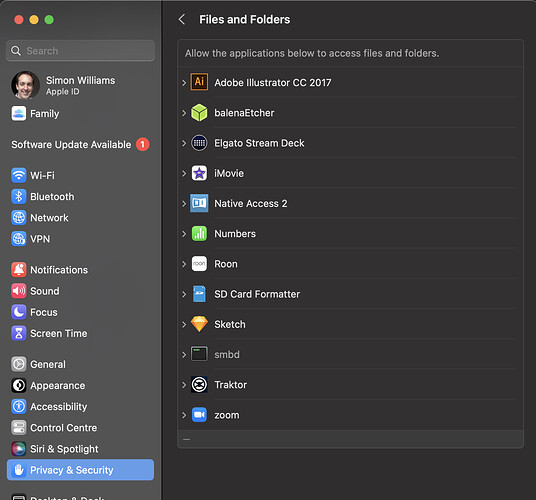Image resolution: width=536 pixels, height=500 pixels.
Task: Select Control Centre in sidebar
Action: tap(80, 428)
